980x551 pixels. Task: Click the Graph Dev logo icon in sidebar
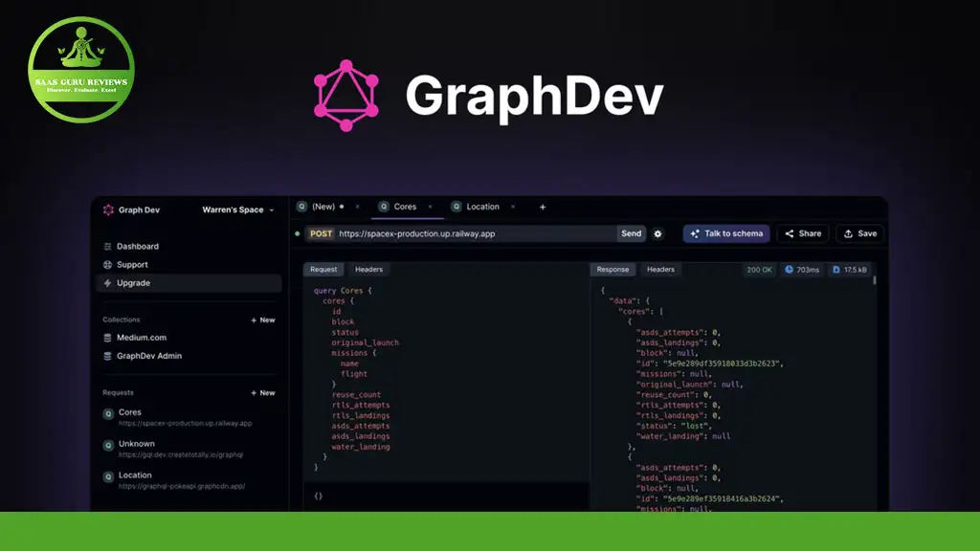point(108,209)
